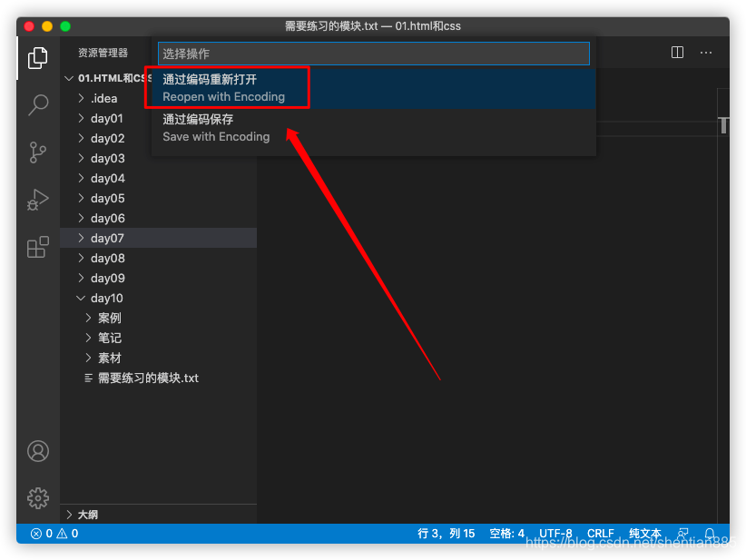746x560 pixels.
Task: Open the Settings gear menu
Action: coord(37,498)
